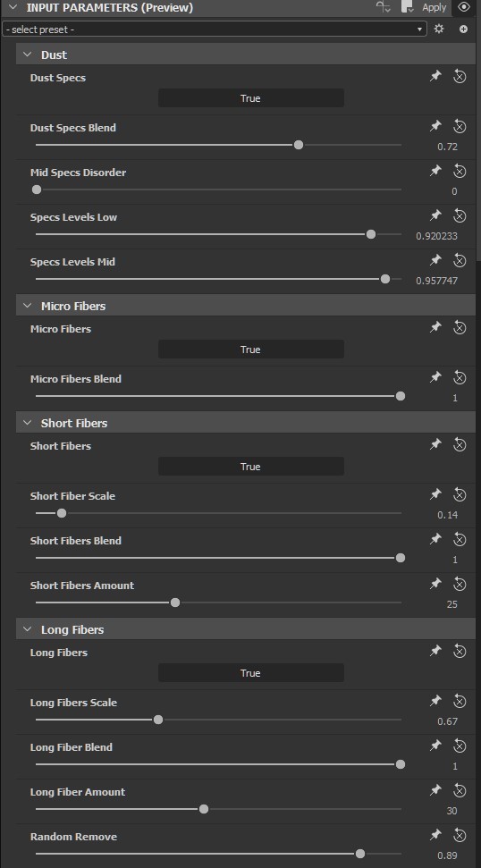The image size is (481, 868).
Task: Reset Long Fiber Amount to default
Action: coord(460,790)
